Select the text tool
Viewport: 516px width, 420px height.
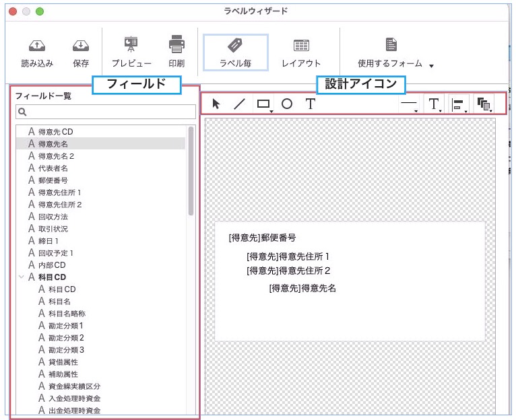[310, 104]
